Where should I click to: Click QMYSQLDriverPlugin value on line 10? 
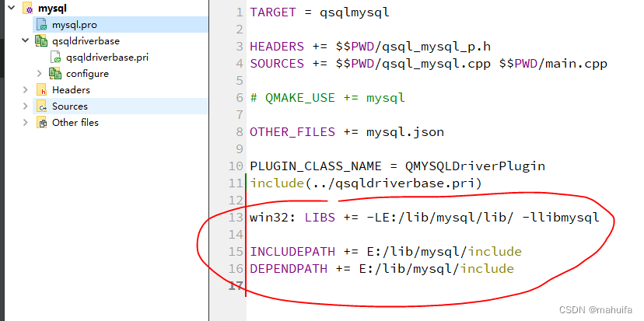475,166
